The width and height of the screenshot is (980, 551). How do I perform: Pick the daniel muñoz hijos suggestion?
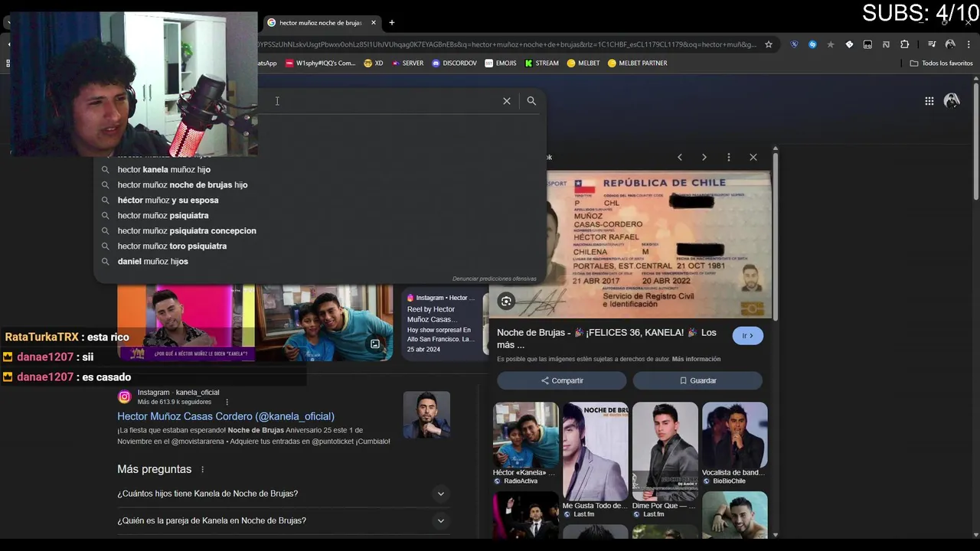[153, 262]
